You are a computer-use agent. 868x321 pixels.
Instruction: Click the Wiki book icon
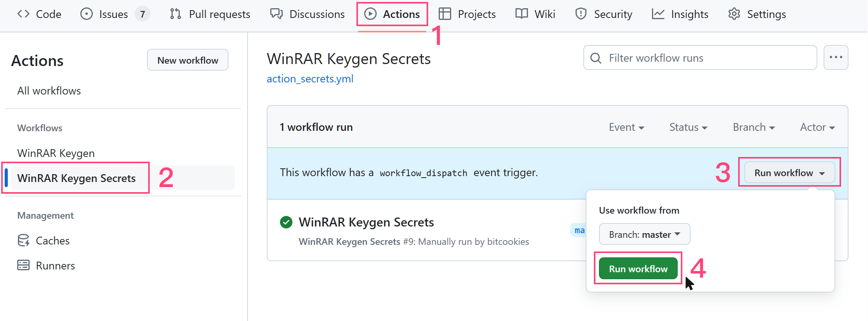click(521, 14)
